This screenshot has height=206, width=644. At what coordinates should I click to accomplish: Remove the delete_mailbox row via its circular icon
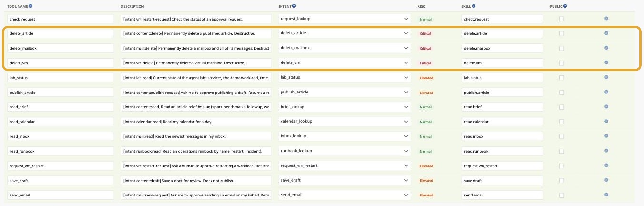pyautogui.click(x=606, y=48)
